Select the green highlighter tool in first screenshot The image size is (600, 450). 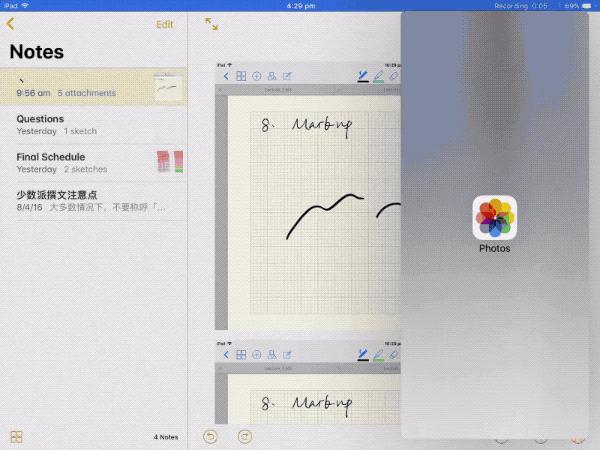click(378, 76)
